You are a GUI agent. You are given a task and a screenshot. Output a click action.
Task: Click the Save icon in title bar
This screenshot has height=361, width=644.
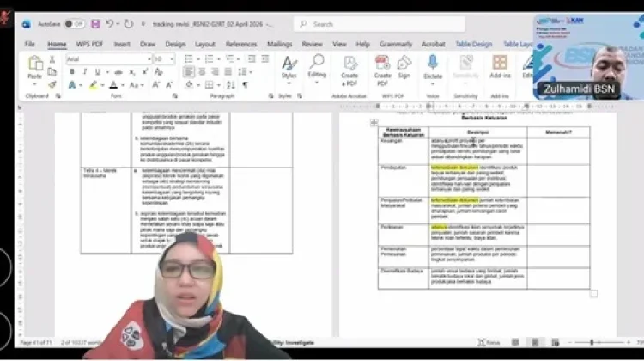[95, 24]
